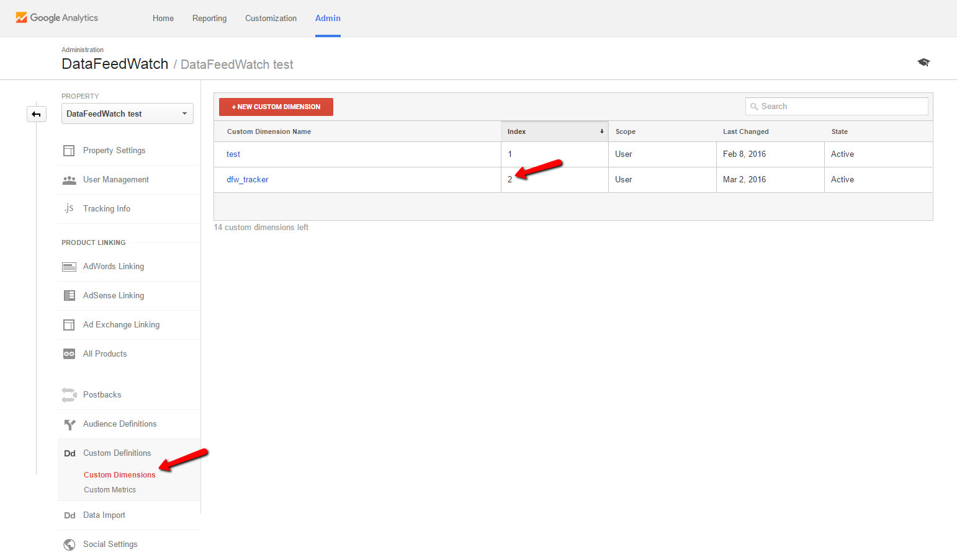Click the AdWords Linking icon
The image size is (957, 560).
(69, 267)
